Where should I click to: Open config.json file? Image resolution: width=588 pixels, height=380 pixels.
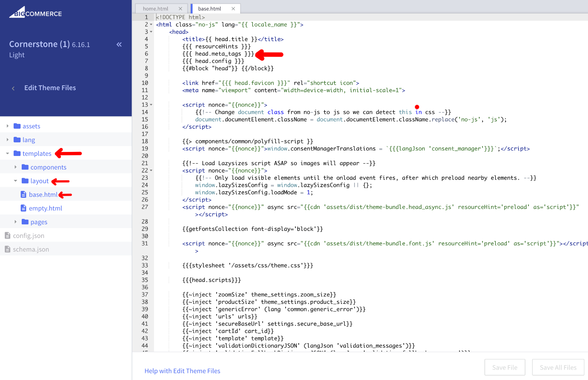click(x=29, y=236)
